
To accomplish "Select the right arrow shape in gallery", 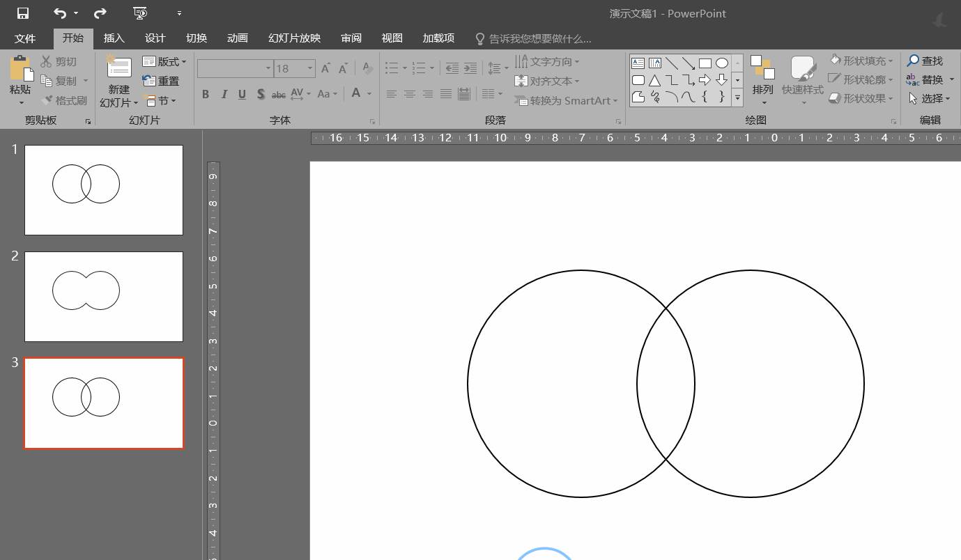I will (x=705, y=80).
